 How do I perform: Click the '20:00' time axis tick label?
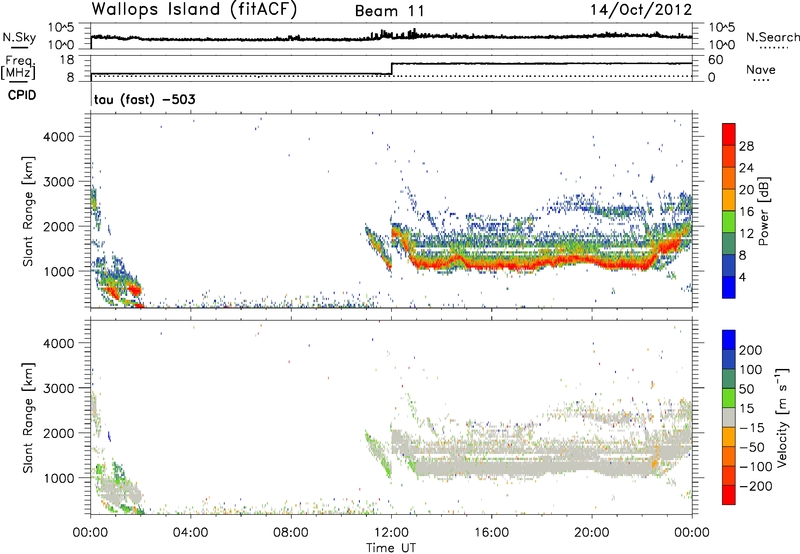point(592,533)
